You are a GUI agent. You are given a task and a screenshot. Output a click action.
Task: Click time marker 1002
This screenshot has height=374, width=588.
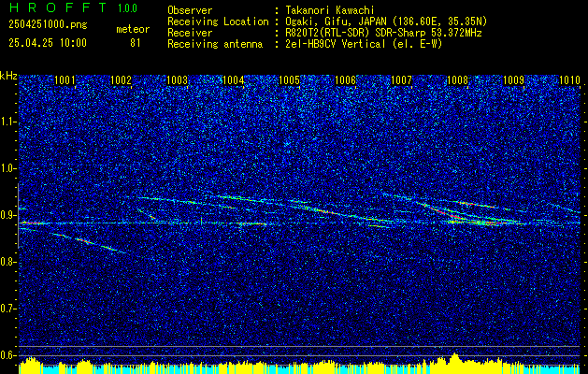click(x=122, y=79)
